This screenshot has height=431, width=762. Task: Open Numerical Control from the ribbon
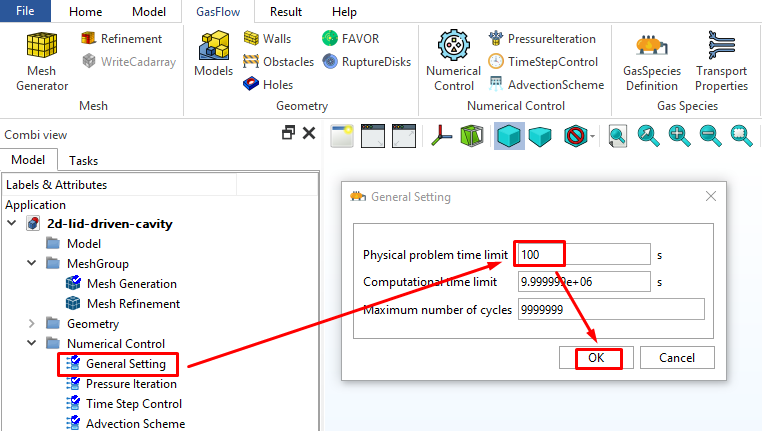pyautogui.click(x=453, y=61)
